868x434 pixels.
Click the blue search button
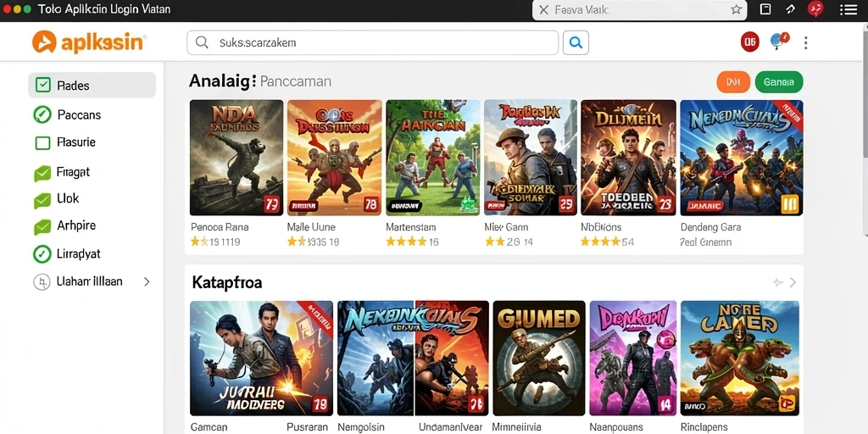coord(576,42)
